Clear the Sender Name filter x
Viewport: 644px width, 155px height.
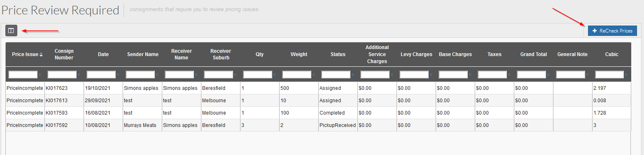point(157,75)
